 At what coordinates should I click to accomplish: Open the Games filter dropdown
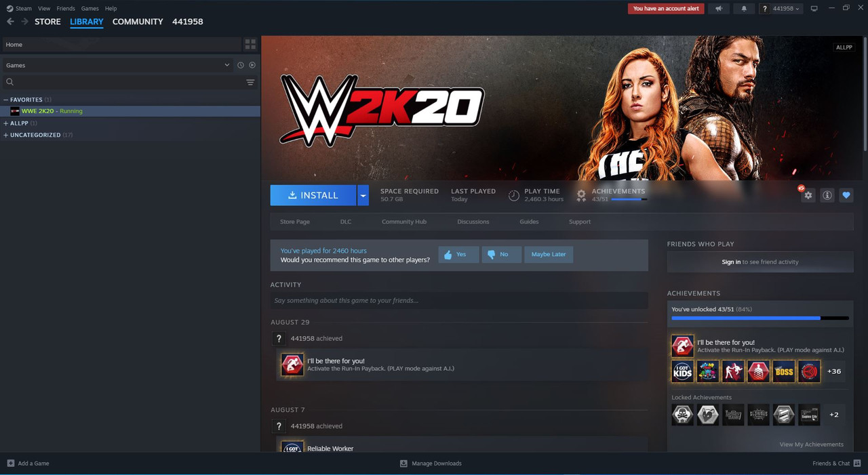[117, 65]
